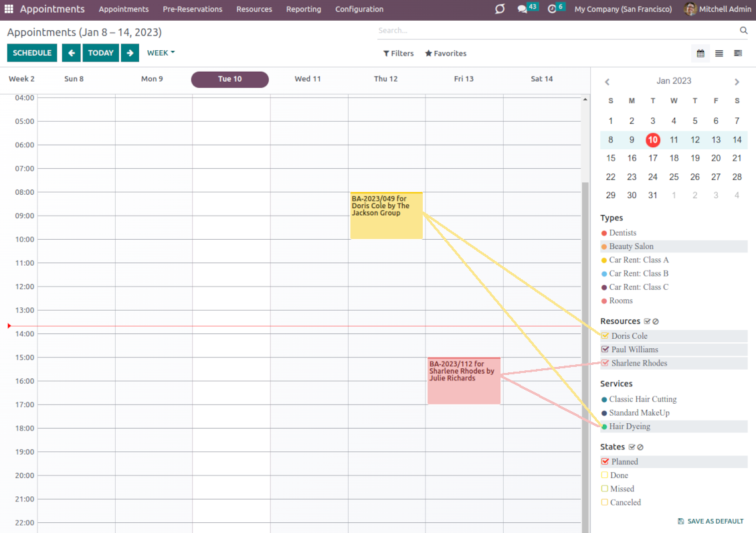Viewport: 756px width, 533px height.
Task: Go to previous week arrow button
Action: [x=71, y=53]
